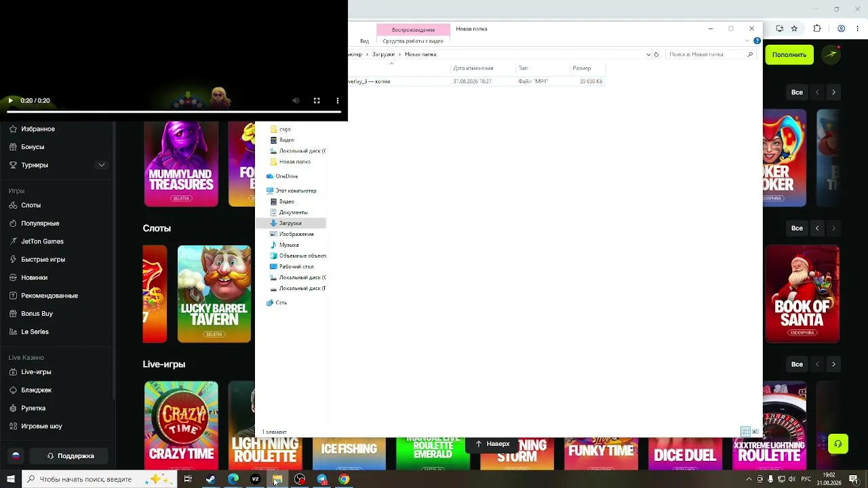The image size is (868, 488).
Task: Click the Bonus Buy icon in the sidebar
Action: [x=14, y=314]
